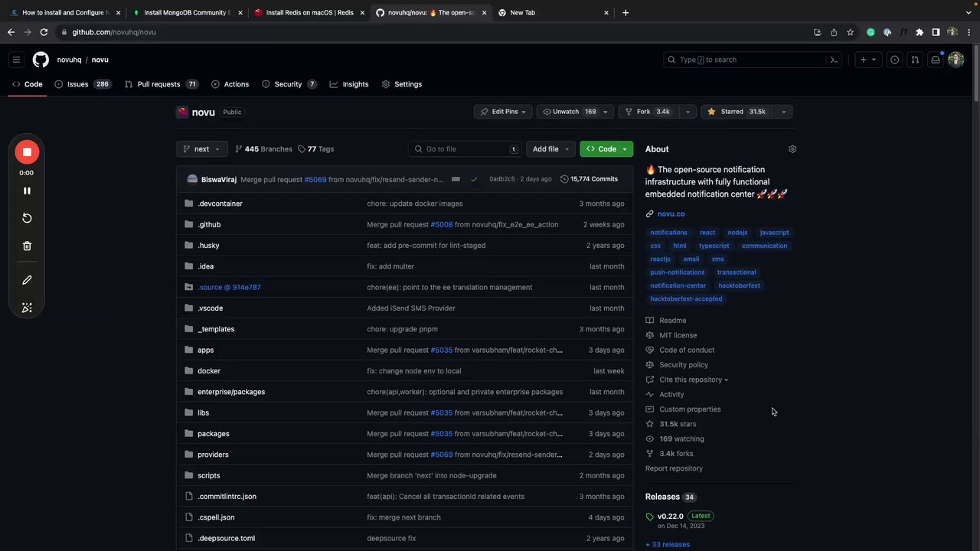Delete the recording with the trash icon

(27, 246)
